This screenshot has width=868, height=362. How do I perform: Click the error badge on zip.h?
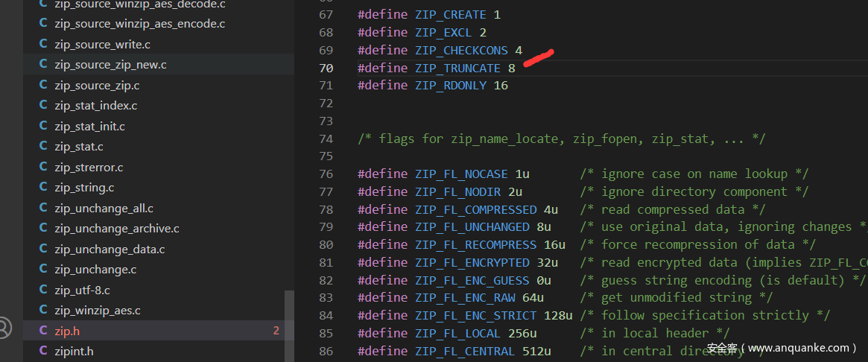click(276, 331)
